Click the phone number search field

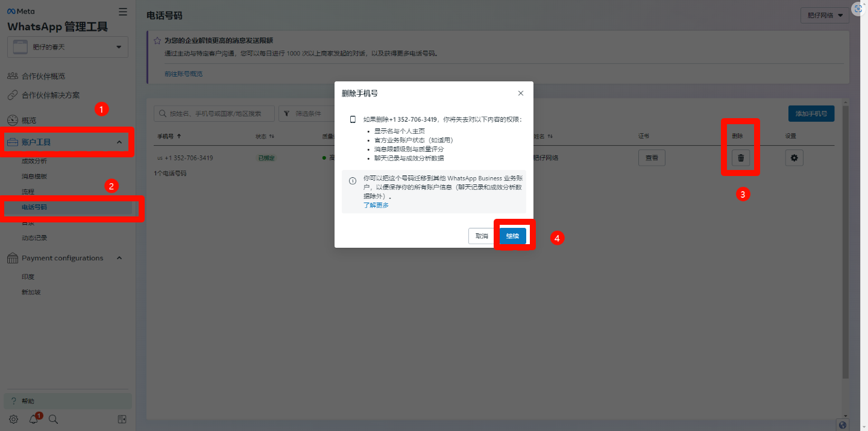pyautogui.click(x=214, y=113)
